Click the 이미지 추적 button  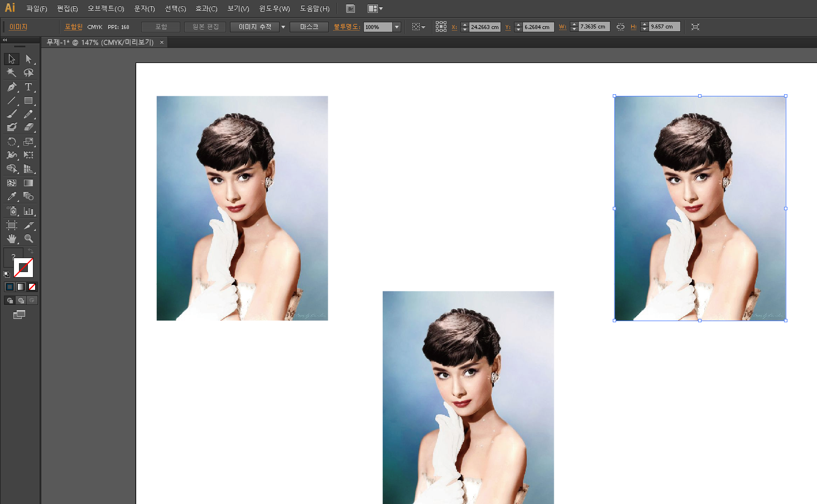tap(254, 27)
